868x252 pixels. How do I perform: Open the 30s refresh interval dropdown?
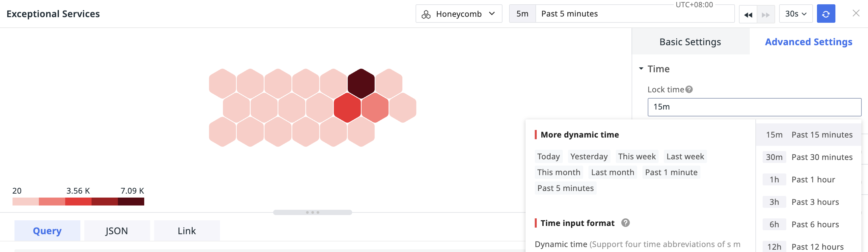click(796, 14)
